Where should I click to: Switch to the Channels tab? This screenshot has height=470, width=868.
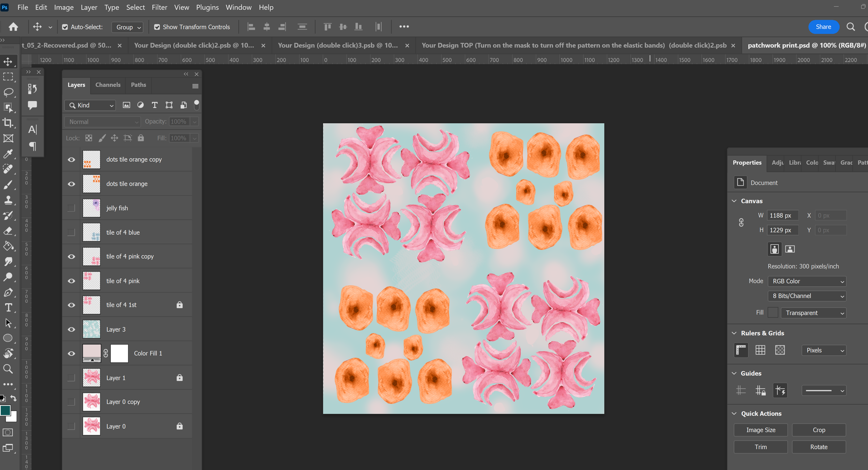[108, 85]
